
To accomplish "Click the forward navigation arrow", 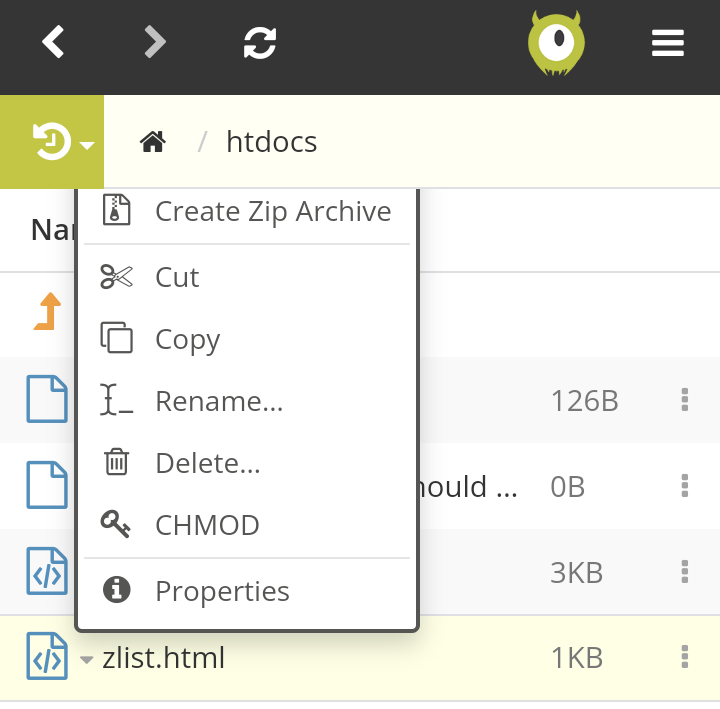I will tap(155, 43).
